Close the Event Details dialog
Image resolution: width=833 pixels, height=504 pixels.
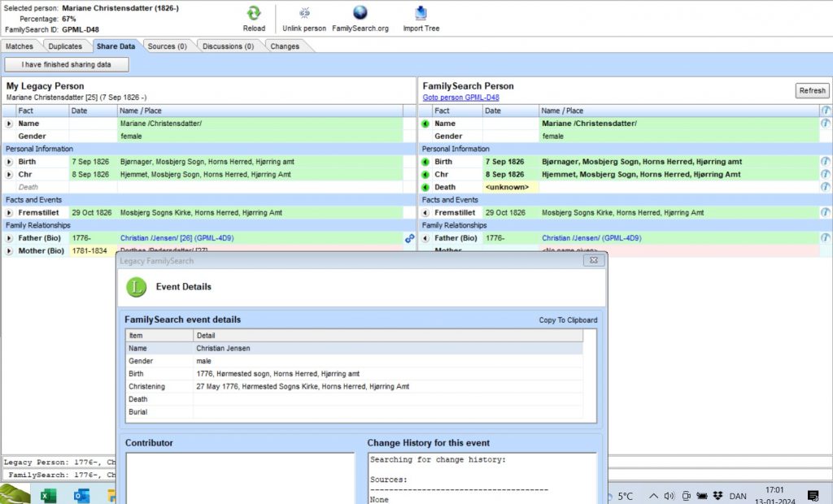point(594,260)
